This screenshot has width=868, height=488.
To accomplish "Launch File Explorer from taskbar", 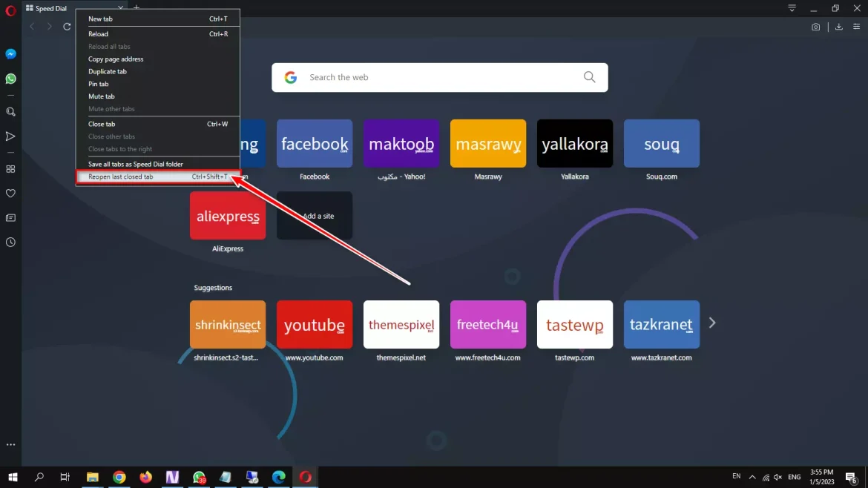I will point(93,477).
